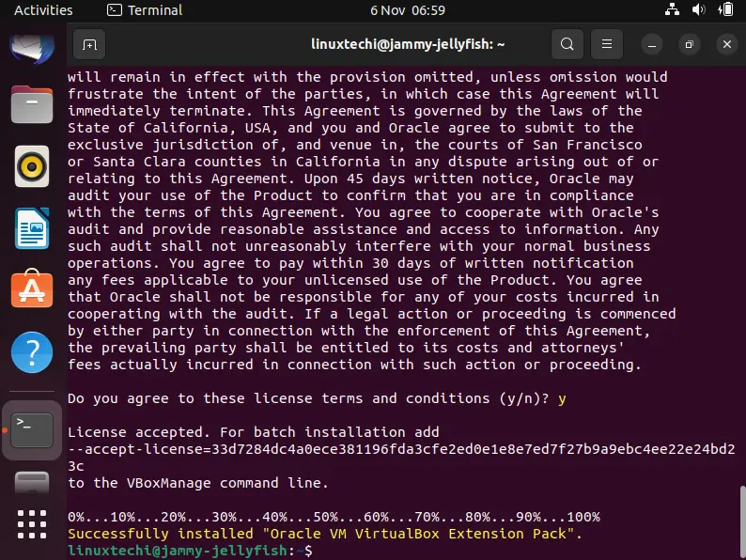
Task: Open a new terminal tab
Action: (x=89, y=44)
